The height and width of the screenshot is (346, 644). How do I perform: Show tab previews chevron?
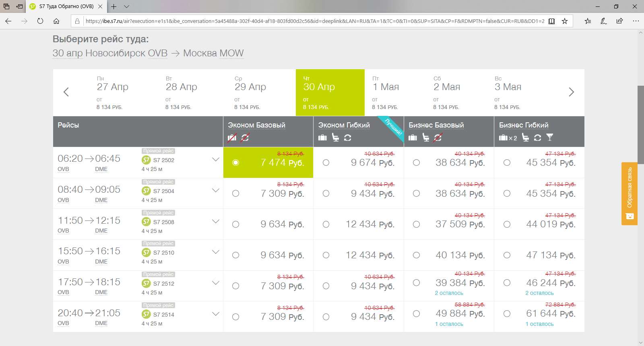click(x=126, y=6)
